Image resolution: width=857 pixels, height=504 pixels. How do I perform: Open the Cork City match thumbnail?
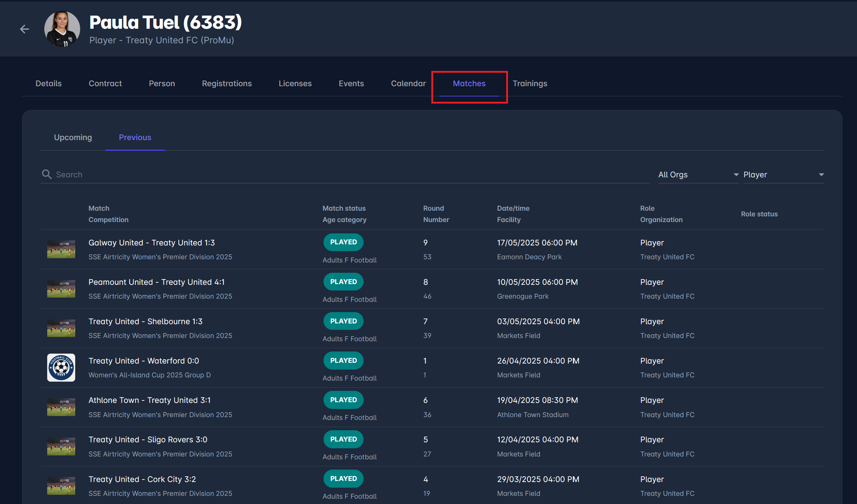pyautogui.click(x=61, y=486)
